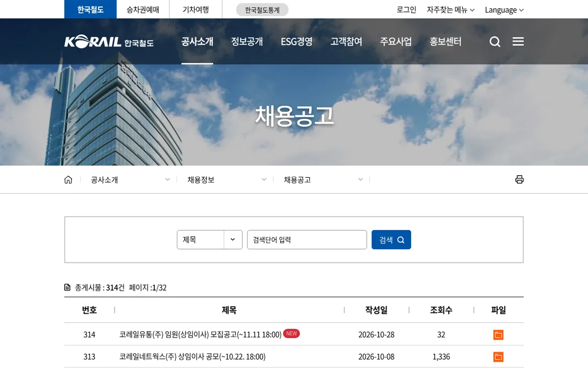Open attachment folder icon for post 314
This screenshot has height=368, width=588.
click(498, 335)
